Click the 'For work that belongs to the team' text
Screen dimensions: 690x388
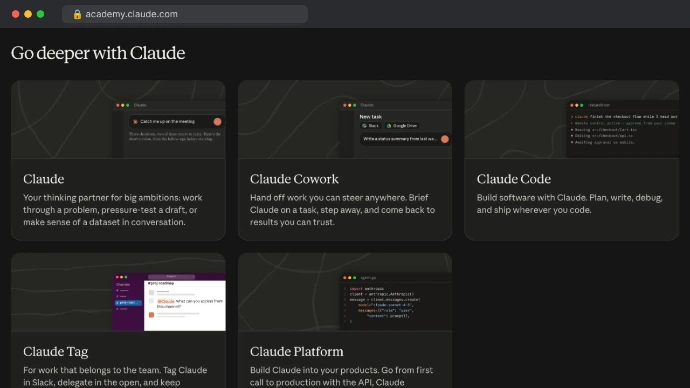115,377
